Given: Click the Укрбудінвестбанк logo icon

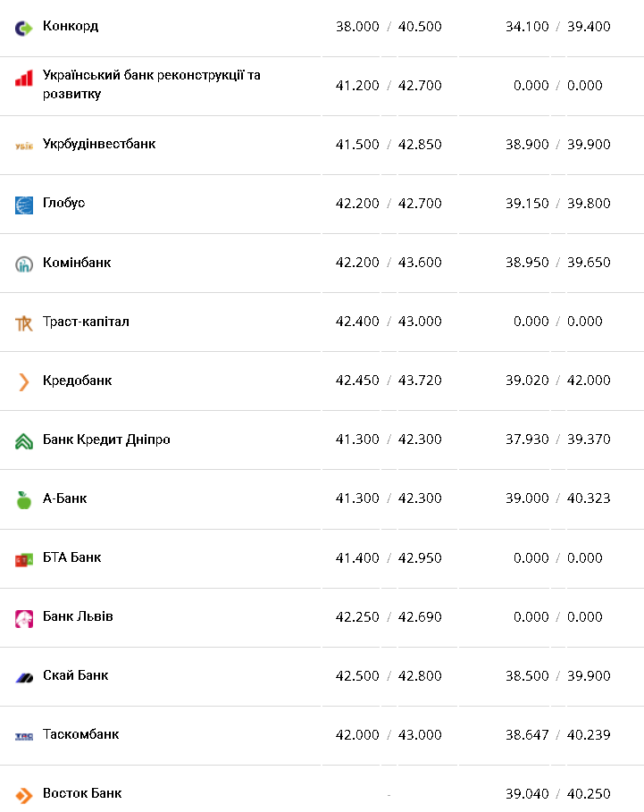Looking at the screenshot, I should [24, 146].
